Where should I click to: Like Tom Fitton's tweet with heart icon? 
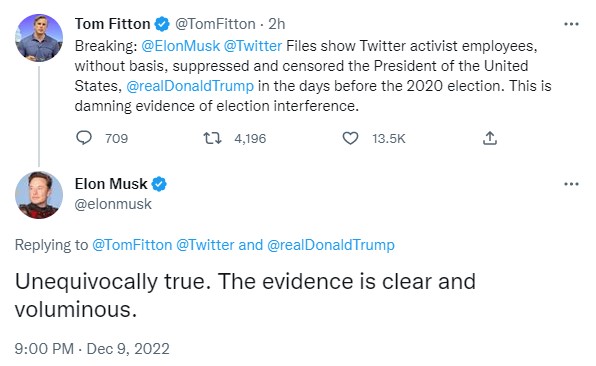coord(350,138)
